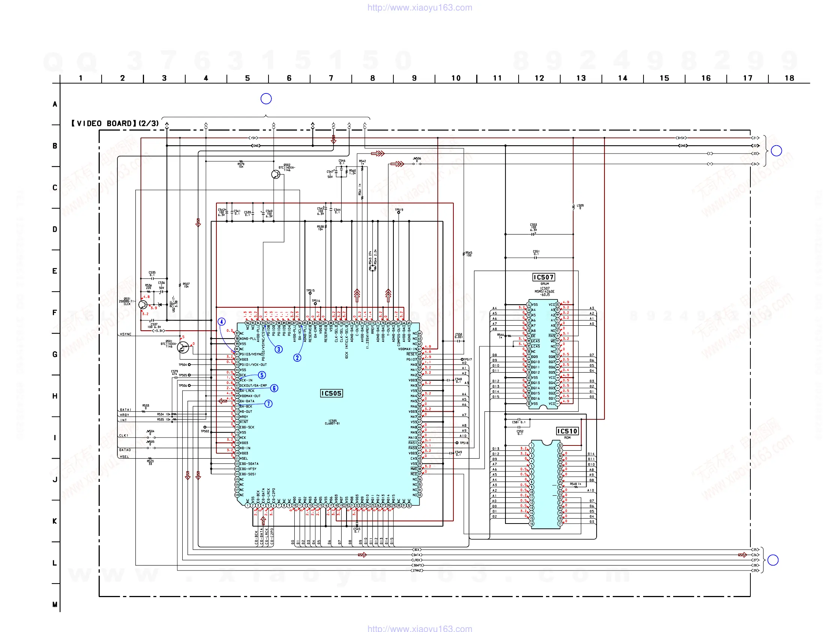Screen dimensions: 840x632
Task: Click the IC510 ROM label box
Action: 567,431
